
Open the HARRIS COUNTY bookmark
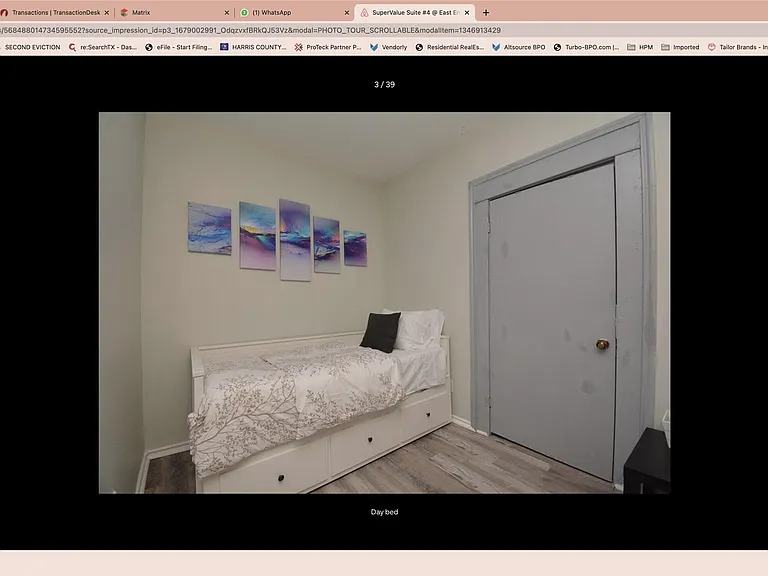click(x=253, y=48)
